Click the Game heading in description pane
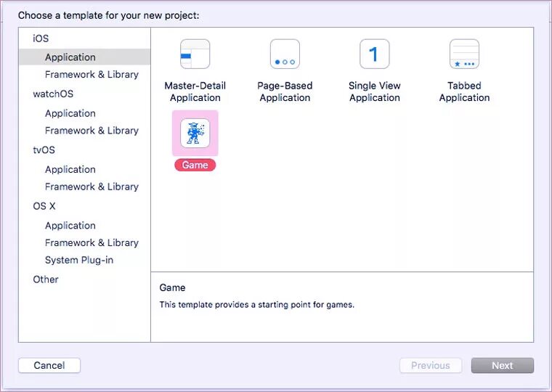 pos(172,287)
